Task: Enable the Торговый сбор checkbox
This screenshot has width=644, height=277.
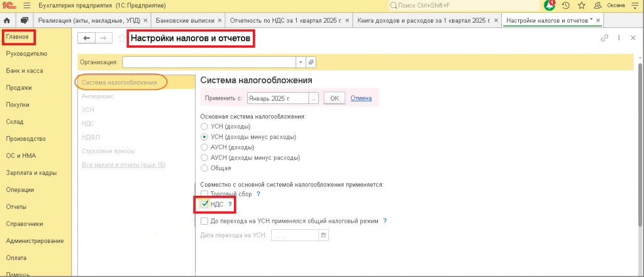Action: point(204,193)
